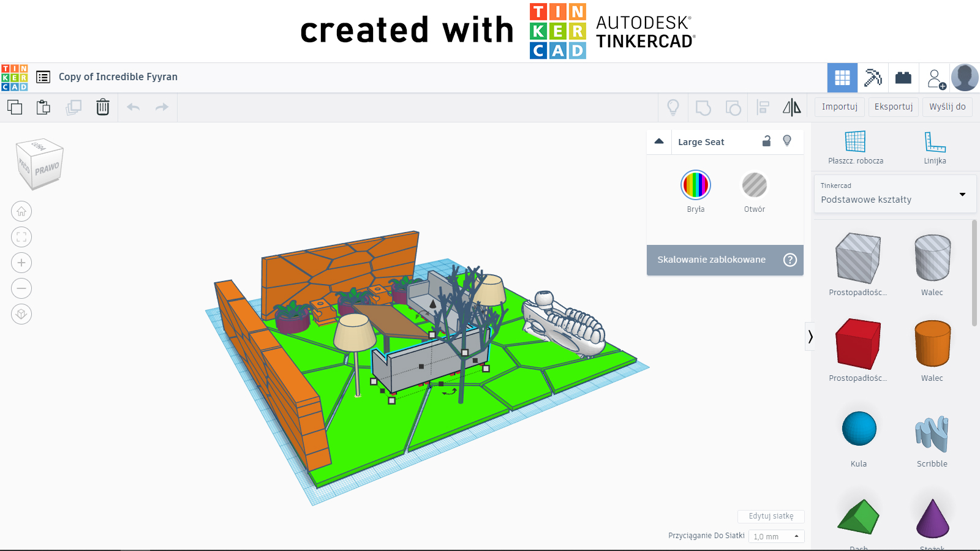Delete selection with trash icon
980x551 pixels.
pos(103,107)
